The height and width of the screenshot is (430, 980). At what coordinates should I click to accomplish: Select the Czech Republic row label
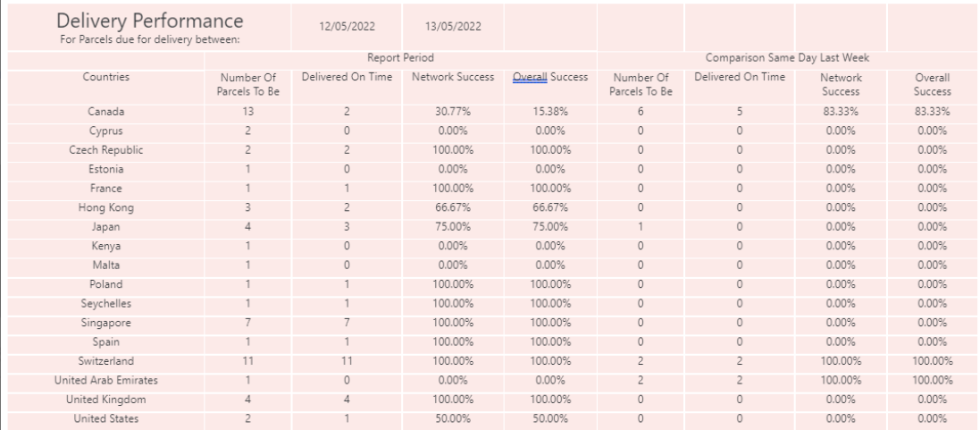coord(106,150)
